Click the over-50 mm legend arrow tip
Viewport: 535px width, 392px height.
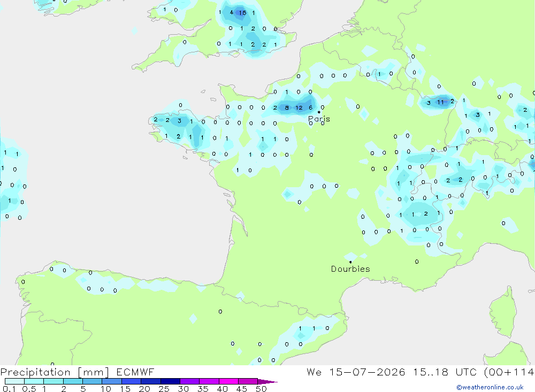pos(267,381)
